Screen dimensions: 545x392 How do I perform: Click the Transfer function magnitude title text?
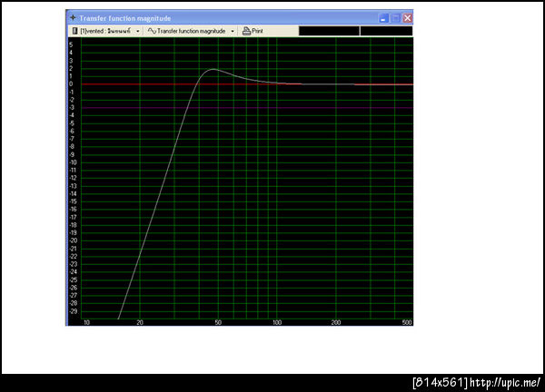point(125,18)
